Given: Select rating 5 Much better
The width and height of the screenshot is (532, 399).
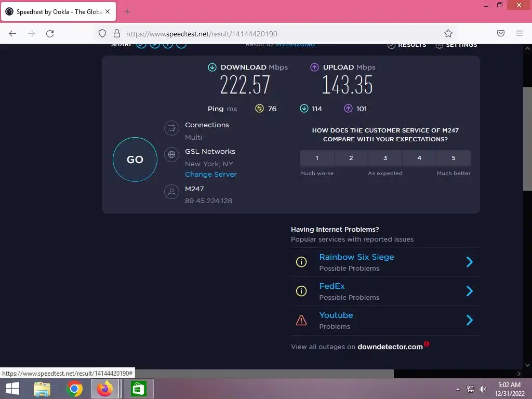Looking at the screenshot, I should (454, 158).
